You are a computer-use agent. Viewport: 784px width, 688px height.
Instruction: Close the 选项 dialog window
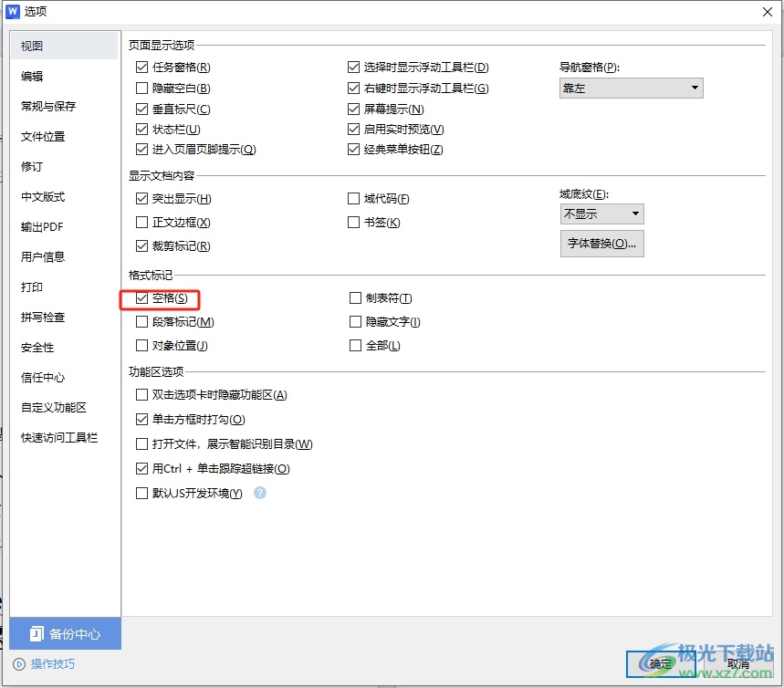click(x=768, y=12)
